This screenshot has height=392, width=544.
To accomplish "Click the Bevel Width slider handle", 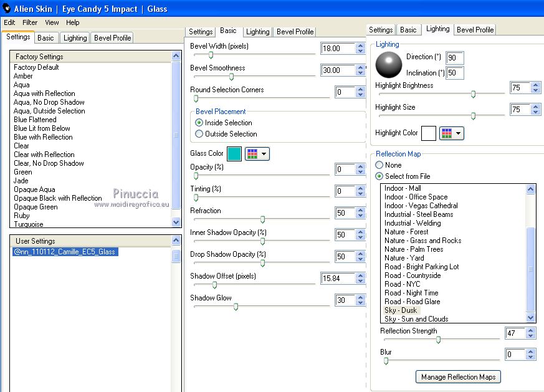I will click(x=211, y=55).
